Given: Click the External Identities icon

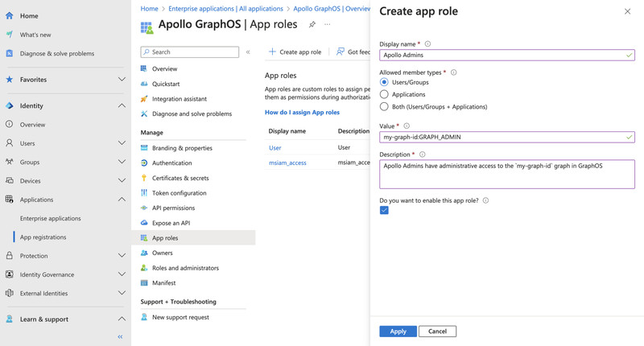Looking at the screenshot, I should coord(9,293).
